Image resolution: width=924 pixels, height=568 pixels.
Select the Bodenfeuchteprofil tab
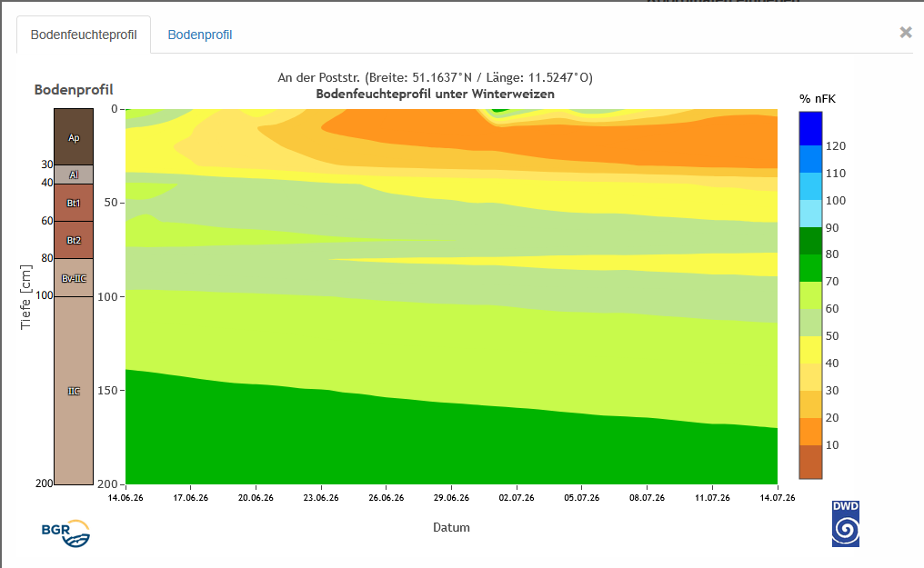click(x=84, y=35)
